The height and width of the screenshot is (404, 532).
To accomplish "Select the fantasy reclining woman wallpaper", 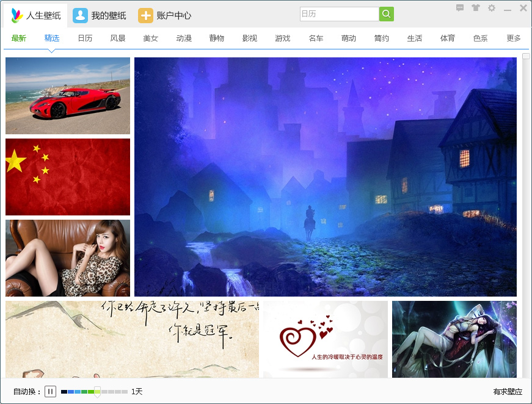I will pyautogui.click(x=454, y=339).
